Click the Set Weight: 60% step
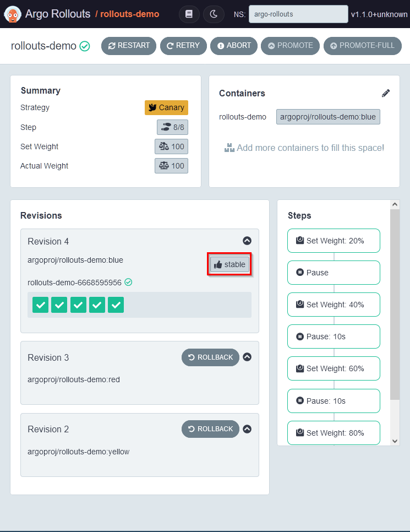410x532 pixels. pos(334,368)
